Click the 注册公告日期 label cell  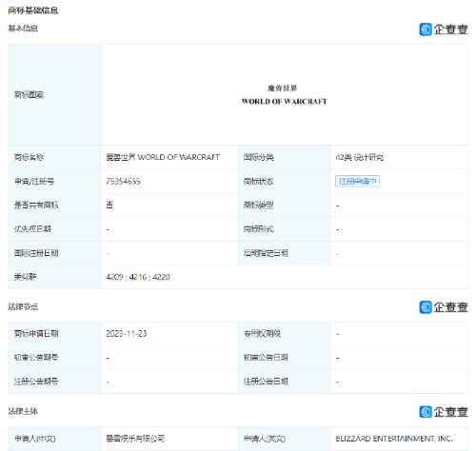pyautogui.click(x=284, y=382)
